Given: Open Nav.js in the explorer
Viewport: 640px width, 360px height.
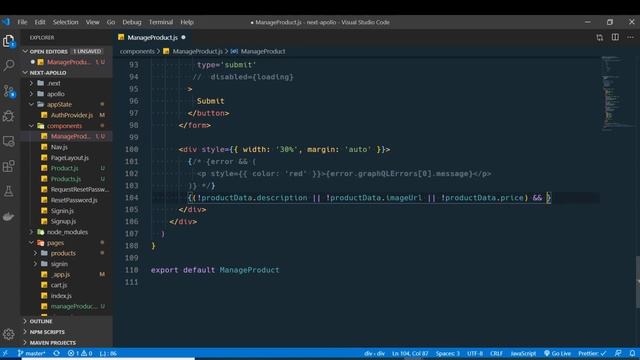Looking at the screenshot, I should coord(59,147).
